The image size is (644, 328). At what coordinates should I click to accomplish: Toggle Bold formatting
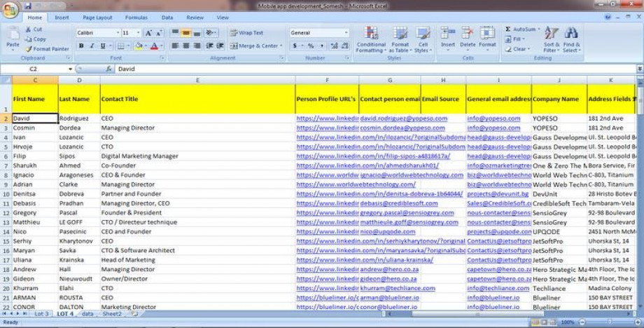pos(81,46)
